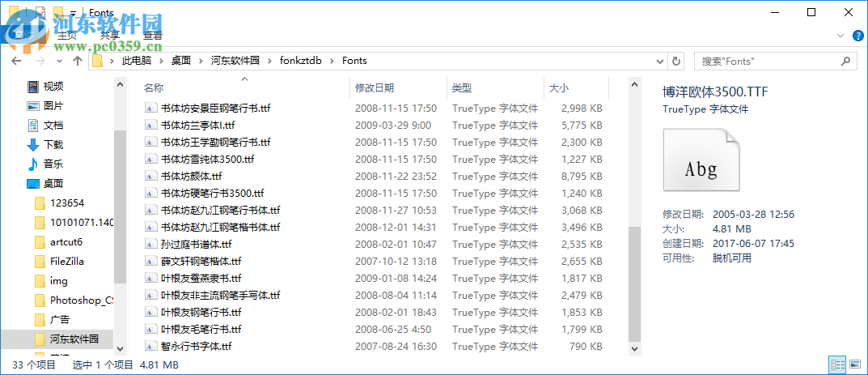This screenshot has width=868, height=375.
Task: Sort by 类型 column header
Action: 462,88
